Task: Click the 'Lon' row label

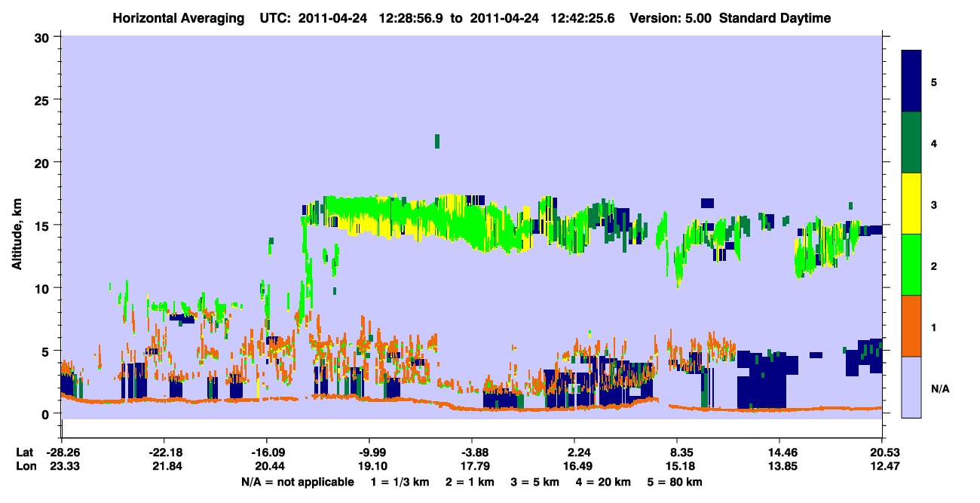Action: (25, 466)
